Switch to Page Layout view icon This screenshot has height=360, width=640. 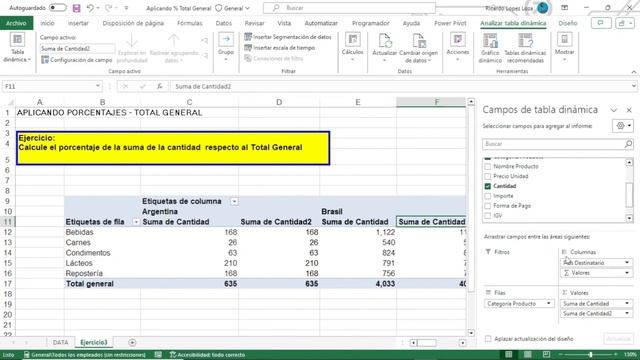pos(527,354)
